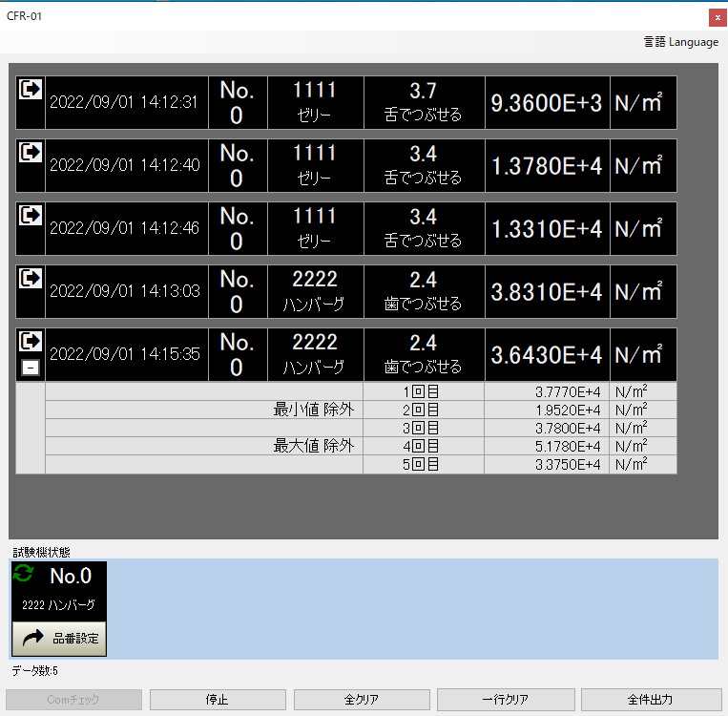Click timestamp 2022/09/01 14:12:46
728x716 pixels.
[124, 228]
